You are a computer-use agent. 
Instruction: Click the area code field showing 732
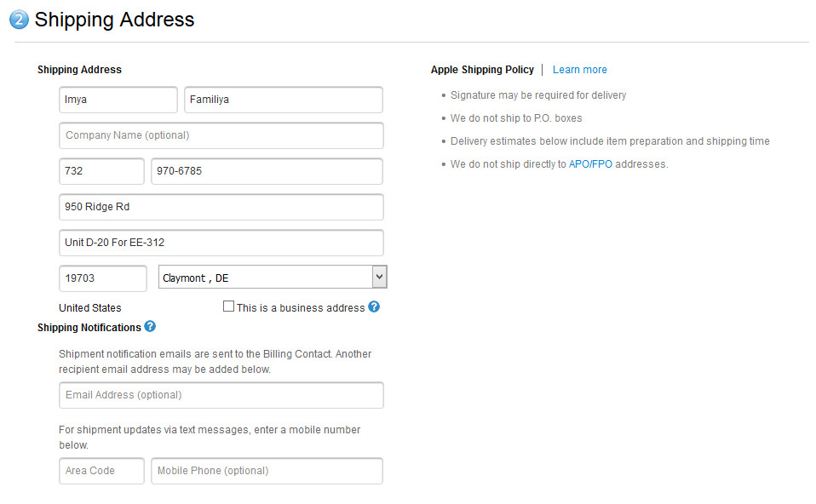click(101, 171)
